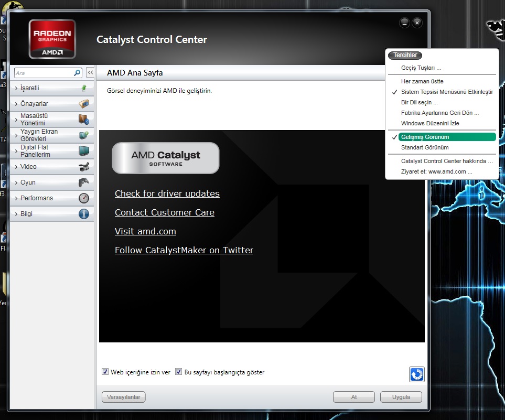Click the Uygula button
Screen dimensions: 505x420
click(x=401, y=397)
